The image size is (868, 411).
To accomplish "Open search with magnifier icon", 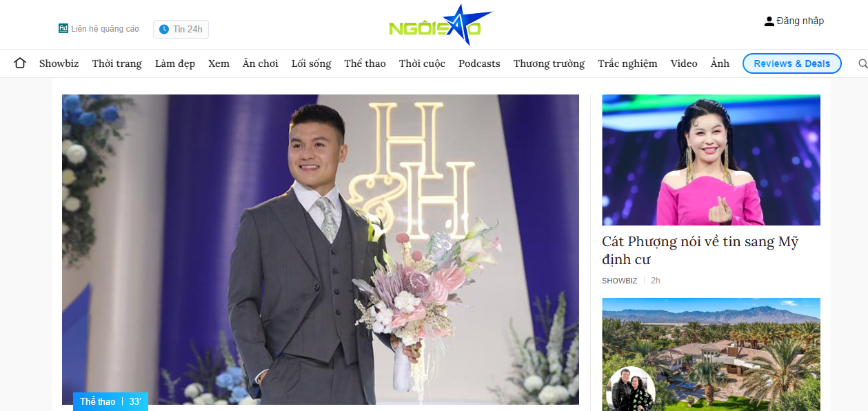I will click(862, 63).
